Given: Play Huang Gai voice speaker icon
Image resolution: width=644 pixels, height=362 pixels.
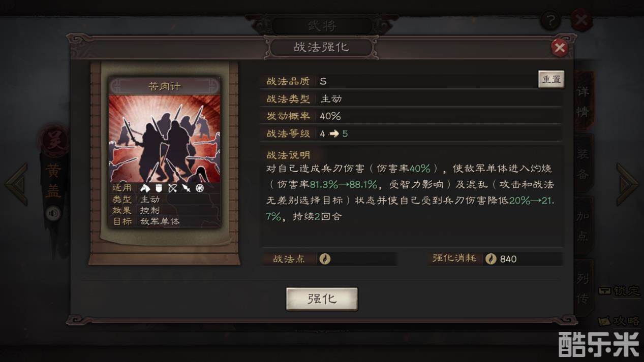Looking at the screenshot, I should (53, 214).
